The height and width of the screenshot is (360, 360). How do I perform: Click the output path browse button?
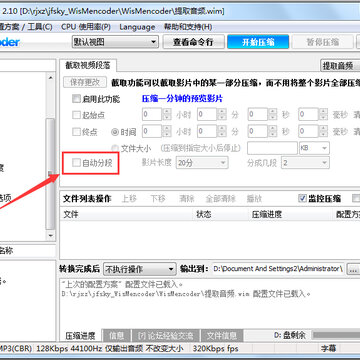(353, 269)
